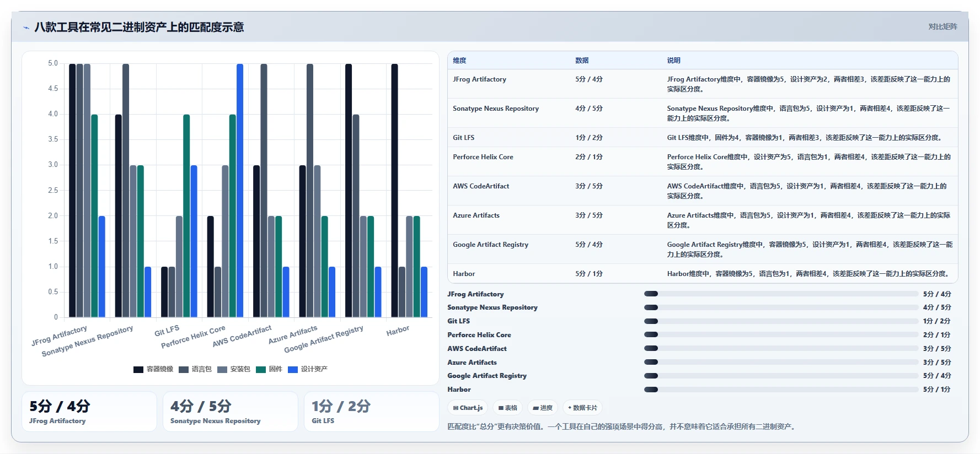Viewport: 980px width, 454px height.
Task: Click the Perforce Helix Core progress bar
Action: pyautogui.click(x=781, y=335)
